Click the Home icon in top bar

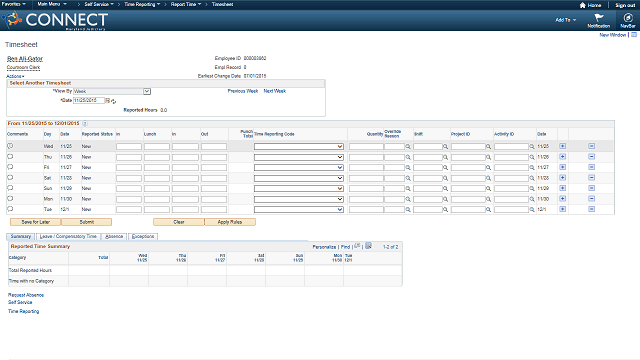click(x=582, y=5)
